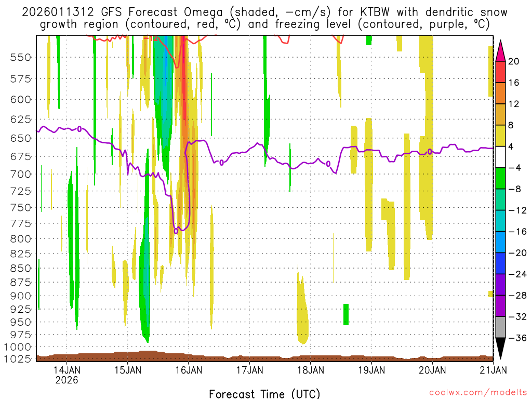Click the gray -32 to -36 colorbar segment
The width and height of the screenshot is (532, 399).
(x=500, y=327)
